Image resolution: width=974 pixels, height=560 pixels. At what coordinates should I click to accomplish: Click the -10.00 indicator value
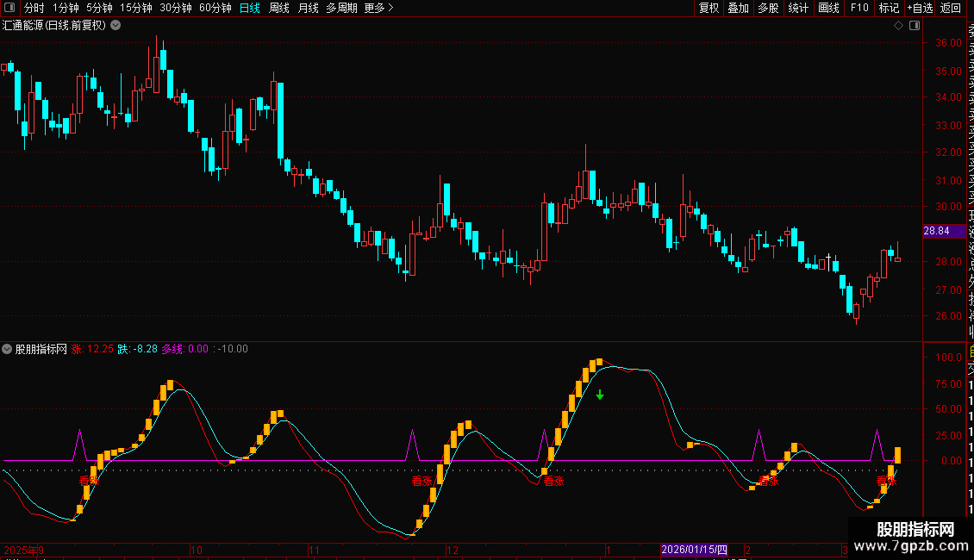pyautogui.click(x=233, y=349)
